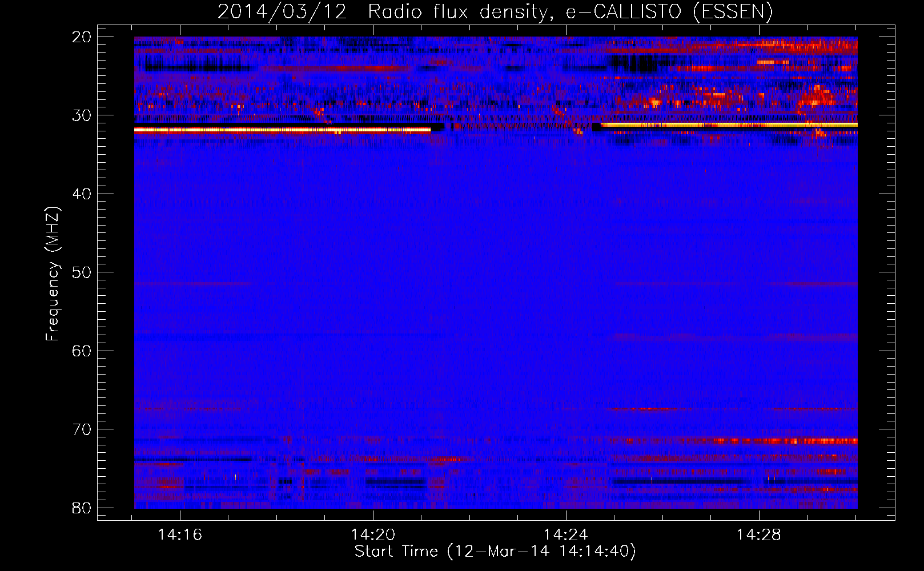This screenshot has width=924, height=571.
Task: Click the frequency tick label 70
Action: [x=82, y=429]
